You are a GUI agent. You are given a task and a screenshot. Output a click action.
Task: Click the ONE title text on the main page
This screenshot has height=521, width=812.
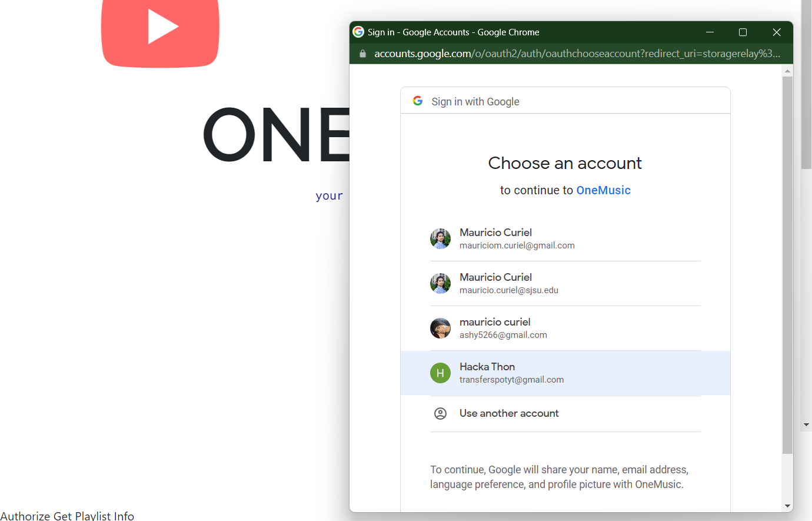277,134
